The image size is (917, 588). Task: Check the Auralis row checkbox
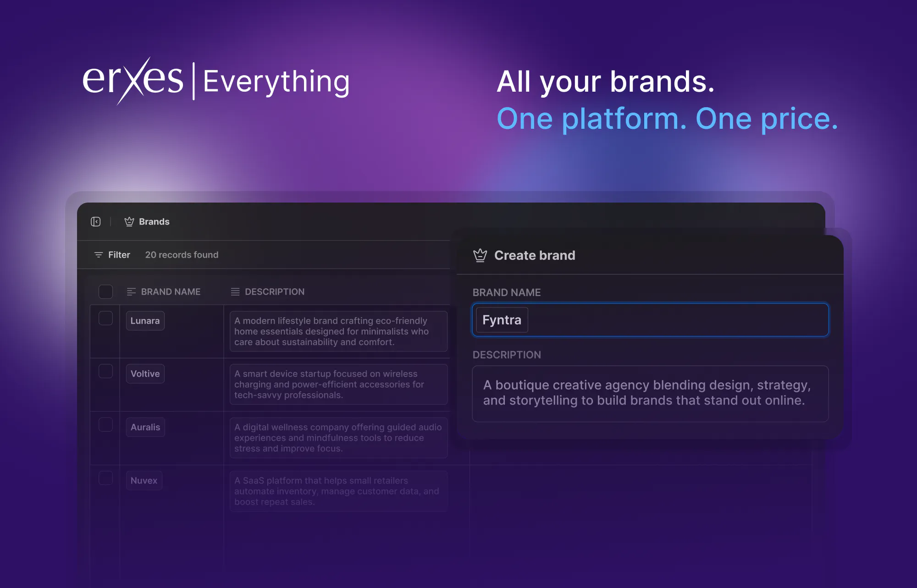pyautogui.click(x=105, y=425)
